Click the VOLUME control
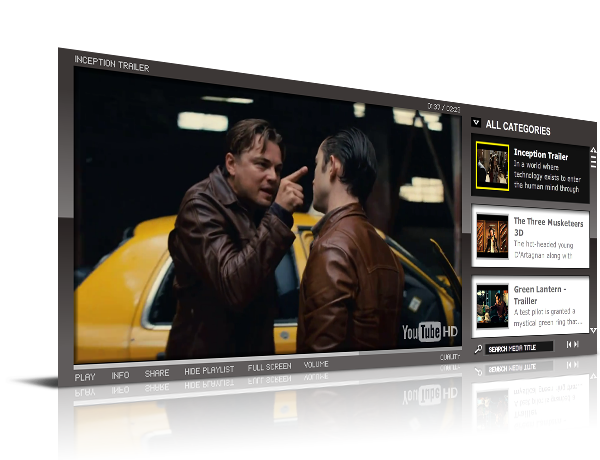The image size is (600, 460). [x=316, y=365]
